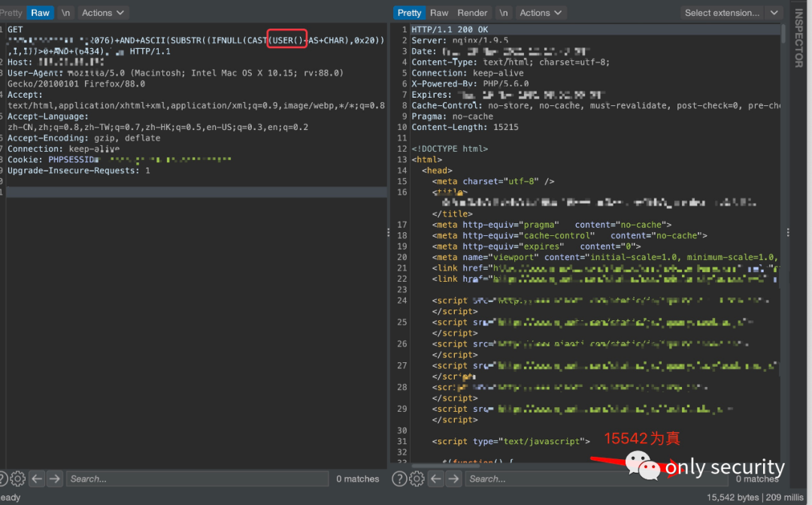Viewport: 812px width, 505px height.
Task: Open the response Render tab
Action: click(472, 13)
